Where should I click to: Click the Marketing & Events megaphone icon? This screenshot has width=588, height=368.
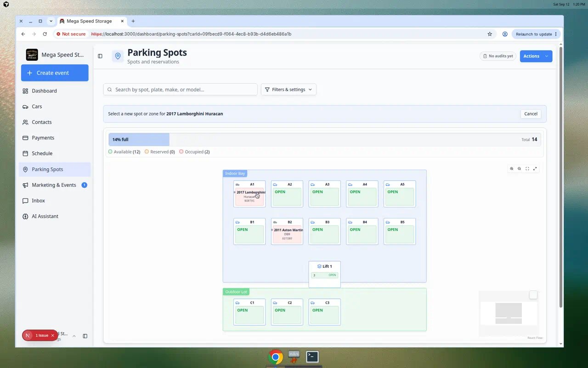tap(25, 185)
